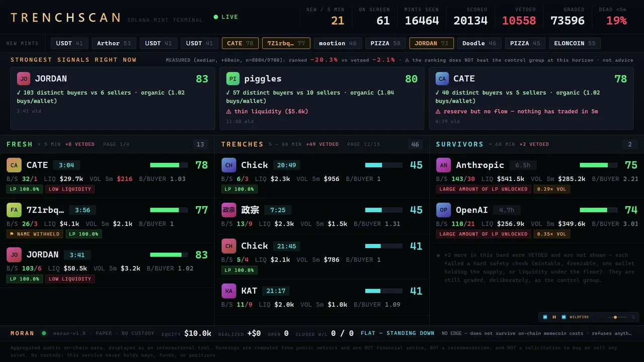Screen dimensions: 644x362
Task: Select the Doodle 46 new mint chip
Action: [479, 43]
